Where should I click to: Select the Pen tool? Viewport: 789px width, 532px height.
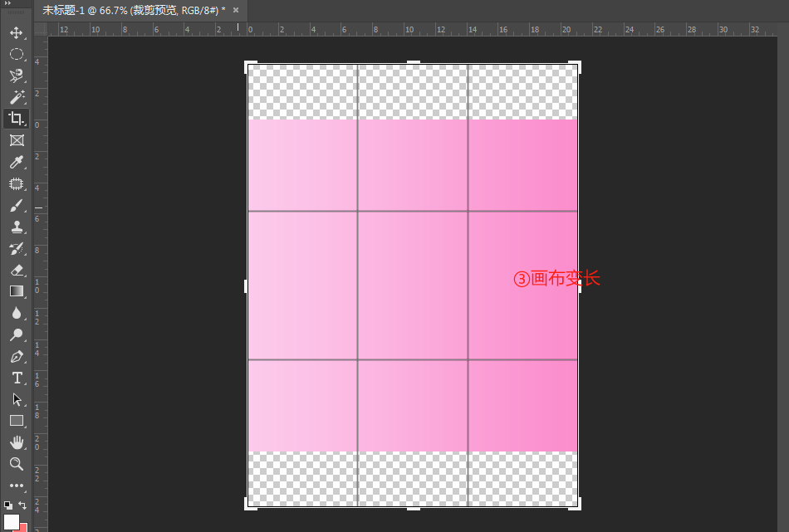(16, 356)
